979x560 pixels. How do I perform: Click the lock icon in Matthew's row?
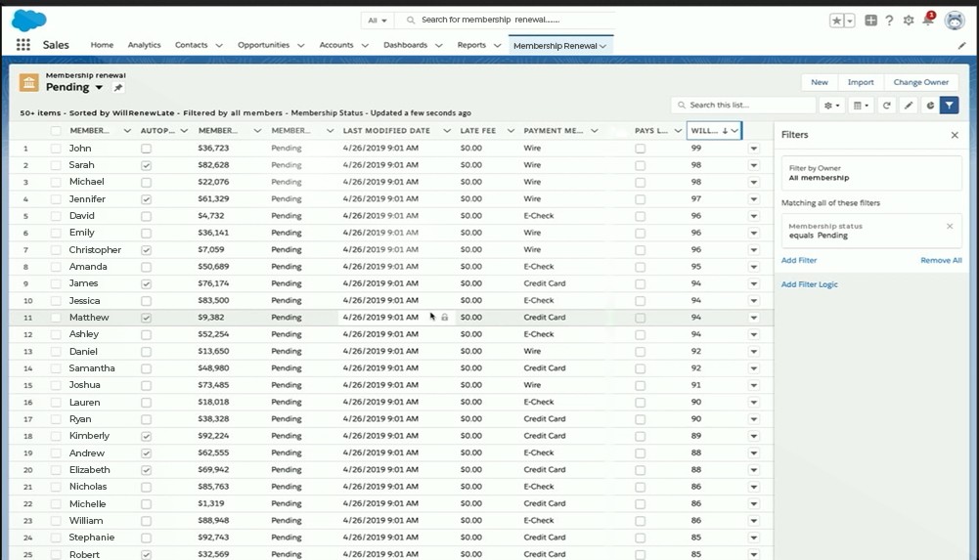[x=445, y=318]
